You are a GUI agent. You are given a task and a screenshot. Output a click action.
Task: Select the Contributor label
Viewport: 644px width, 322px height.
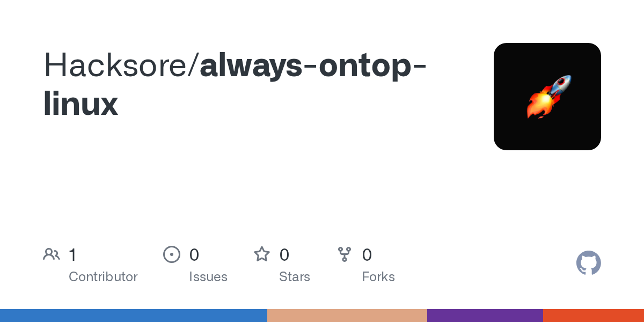[103, 277]
